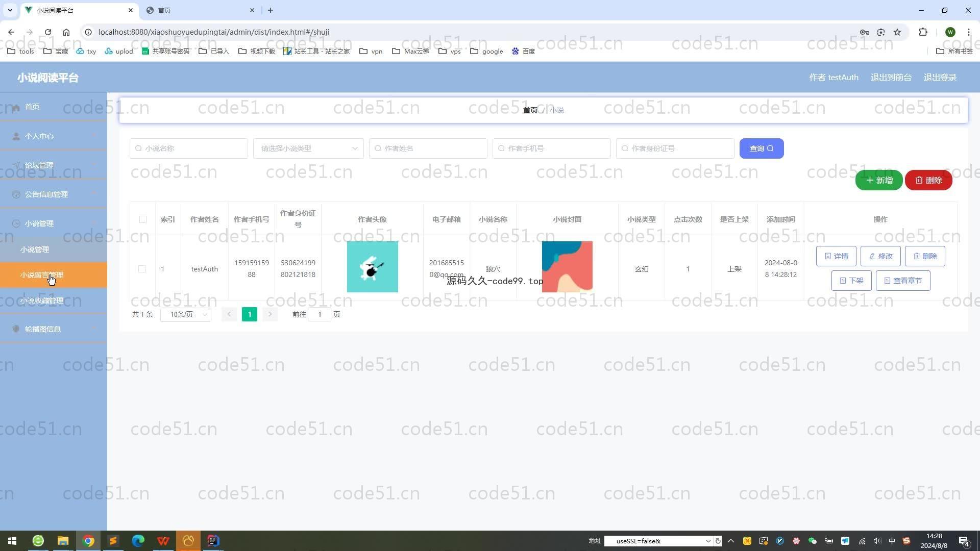Image resolution: width=980 pixels, height=551 pixels.
Task: Open WPS Office from taskbar
Action: pyautogui.click(x=163, y=541)
